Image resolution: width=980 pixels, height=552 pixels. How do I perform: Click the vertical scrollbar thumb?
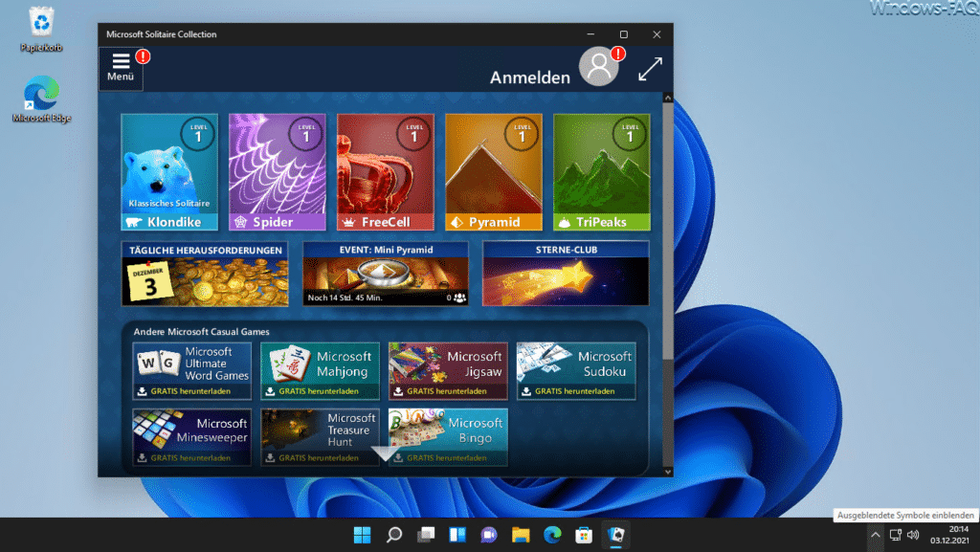pyautogui.click(x=667, y=232)
